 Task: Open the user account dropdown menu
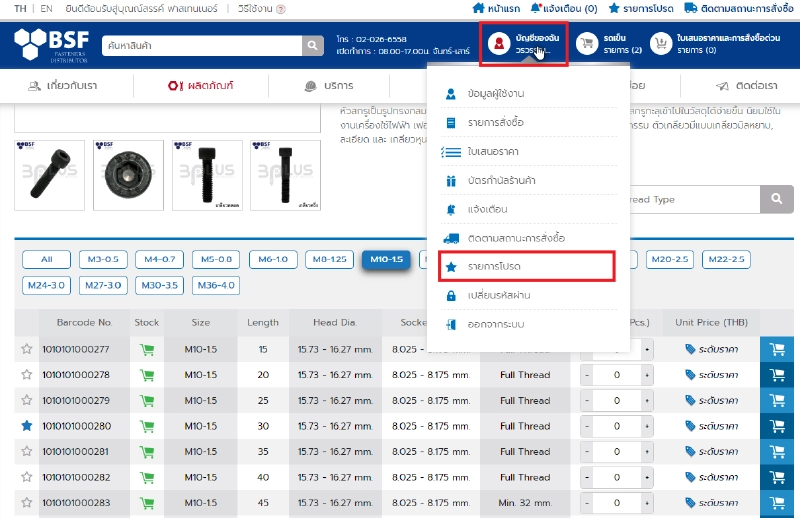point(524,44)
